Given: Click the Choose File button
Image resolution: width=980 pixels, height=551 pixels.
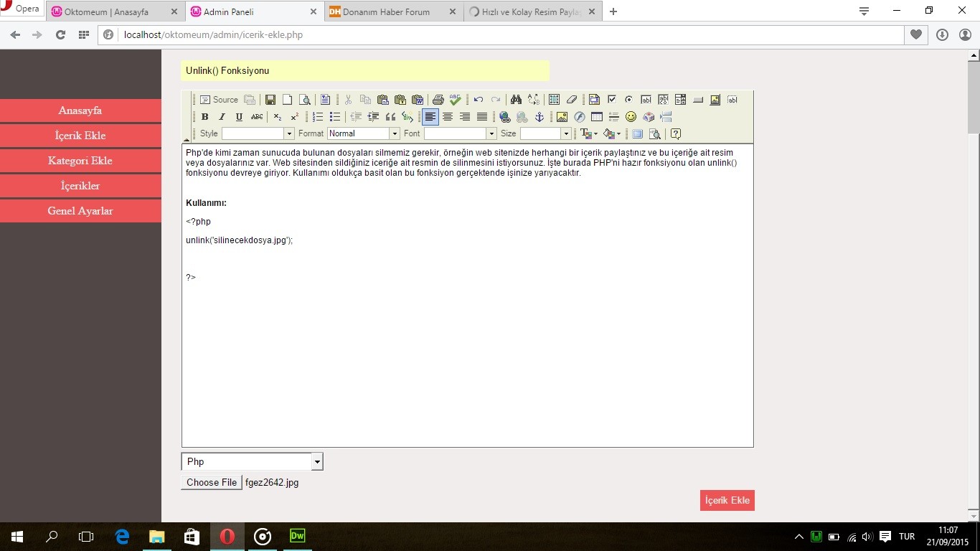Looking at the screenshot, I should click(x=212, y=482).
